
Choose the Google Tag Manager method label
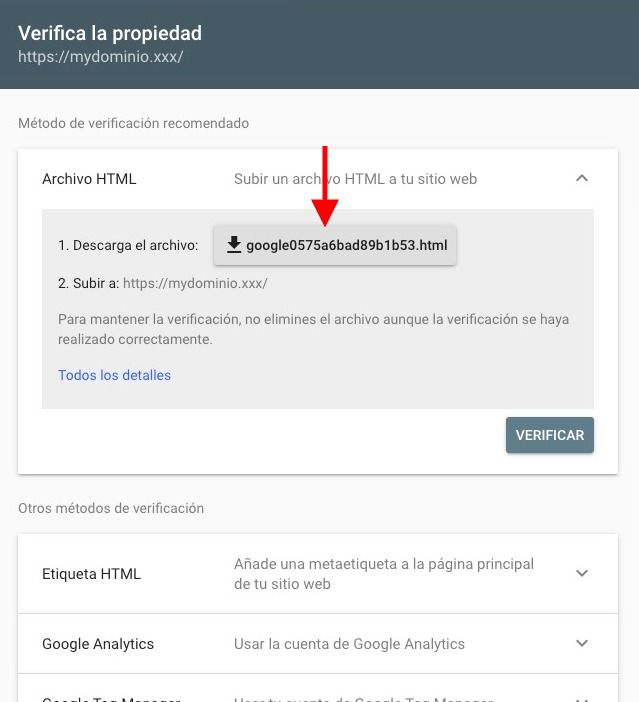[x=111, y=699]
